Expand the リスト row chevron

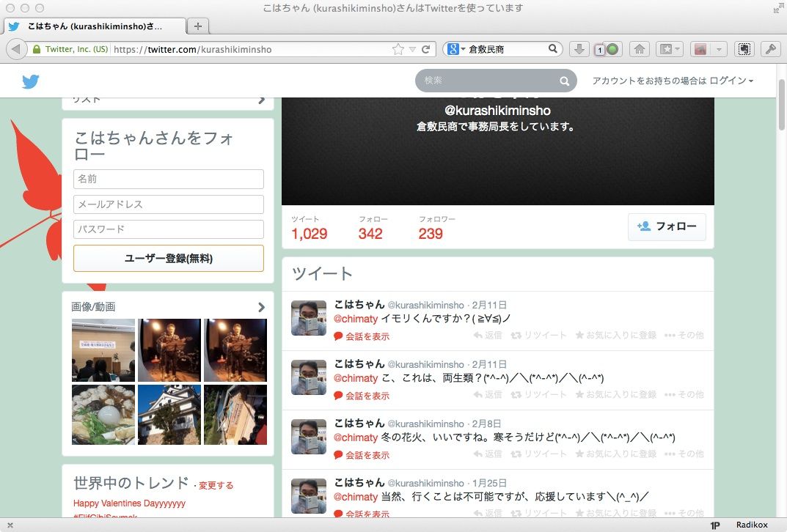point(261,100)
